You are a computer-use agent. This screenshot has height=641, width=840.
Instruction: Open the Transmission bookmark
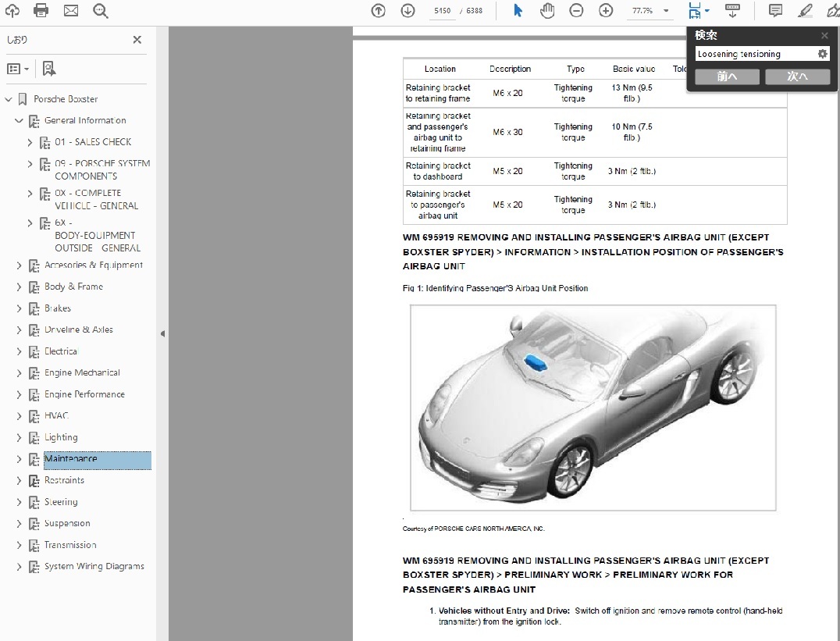point(70,544)
